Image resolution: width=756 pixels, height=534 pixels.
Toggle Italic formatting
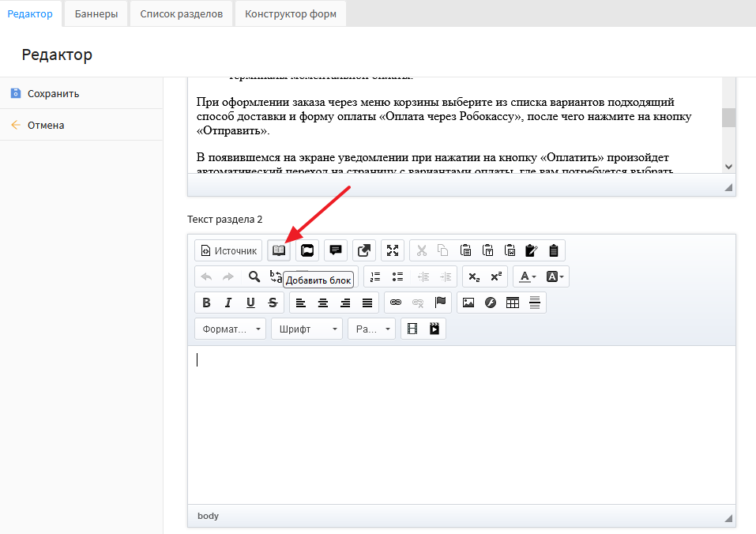pos(228,303)
